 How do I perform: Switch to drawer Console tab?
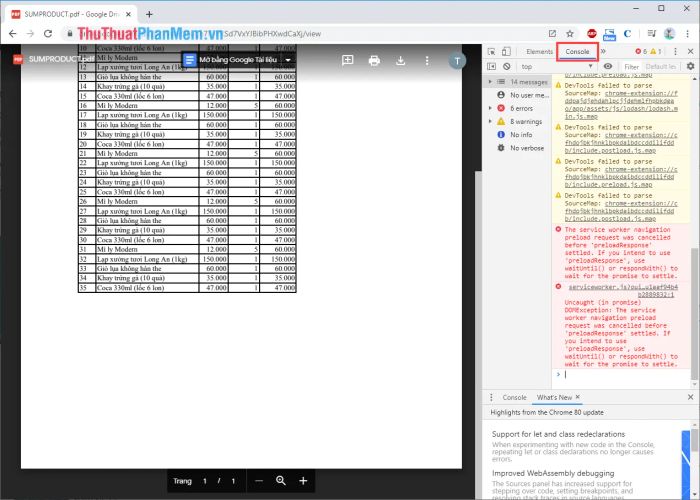coord(514,397)
